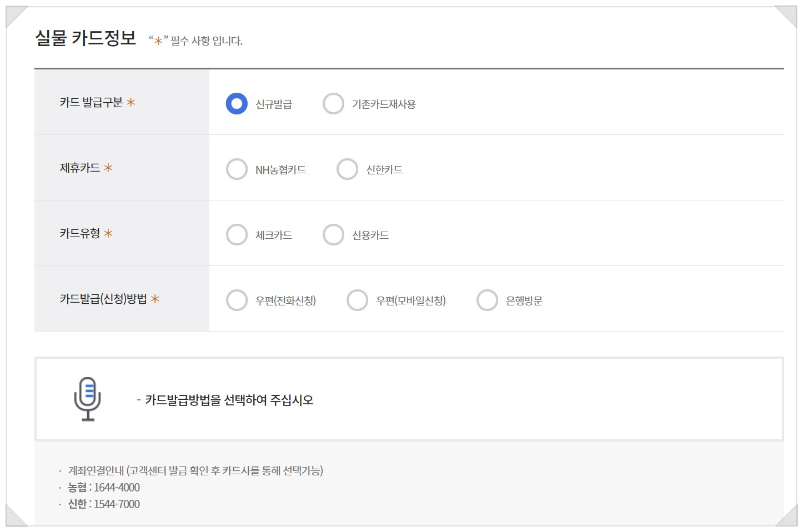Select 우편(전화신청) application method
This screenshot has height=532, width=803.
pyautogui.click(x=237, y=300)
